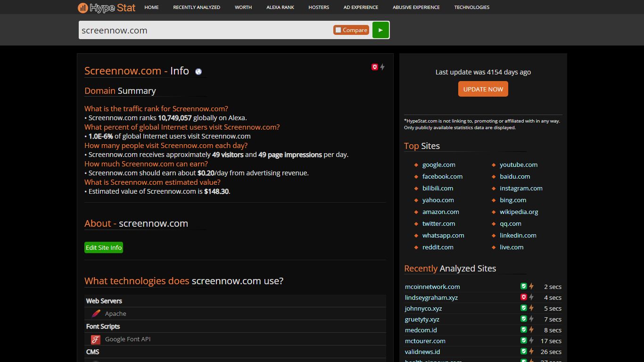
Task: Click gray lightning icon for gruetyty.xyz
Action: pos(531,319)
